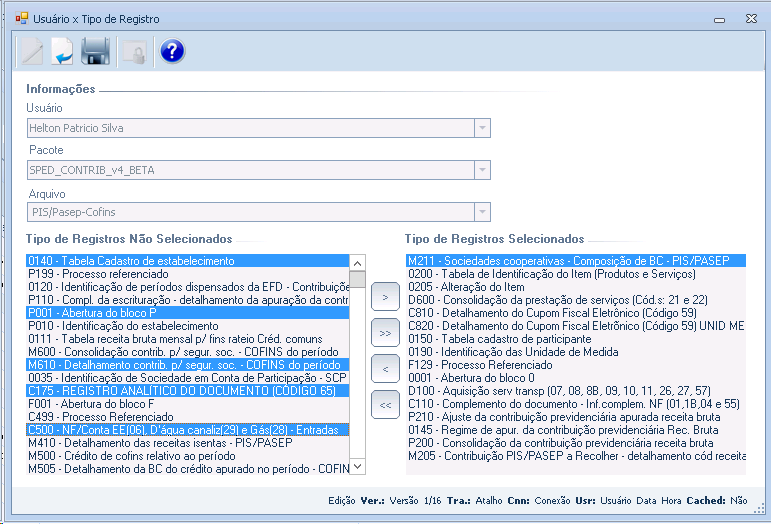Move selected record left with < button
The width and height of the screenshot is (771, 524).
(386, 369)
